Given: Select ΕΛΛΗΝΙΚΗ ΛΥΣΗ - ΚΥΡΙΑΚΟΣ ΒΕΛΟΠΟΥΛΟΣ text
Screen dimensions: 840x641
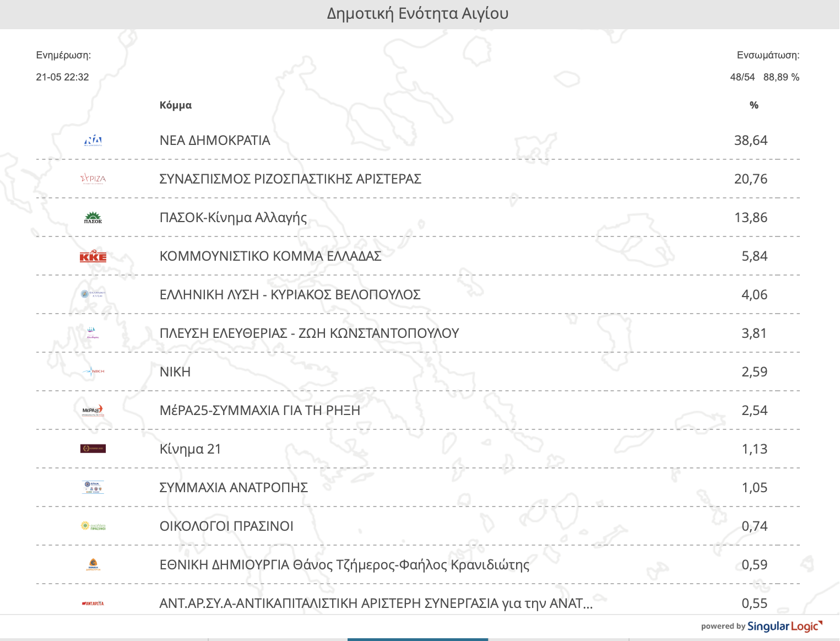Looking at the screenshot, I should (x=290, y=295).
